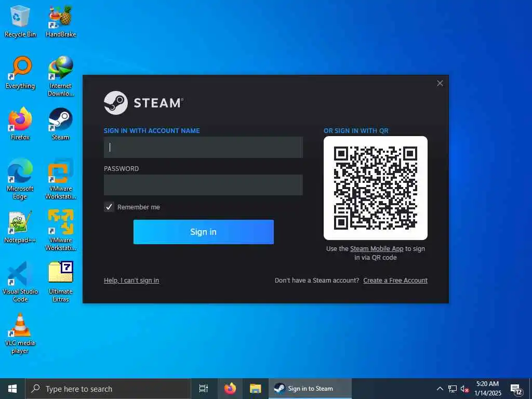532x399 pixels.
Task: Launch HandBrake from the desktop
Action: coord(61,22)
